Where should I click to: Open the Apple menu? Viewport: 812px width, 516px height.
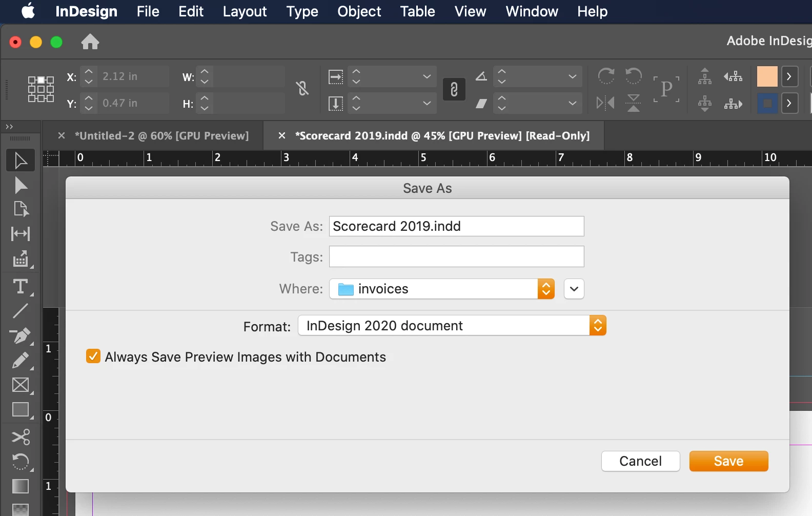pyautogui.click(x=28, y=11)
